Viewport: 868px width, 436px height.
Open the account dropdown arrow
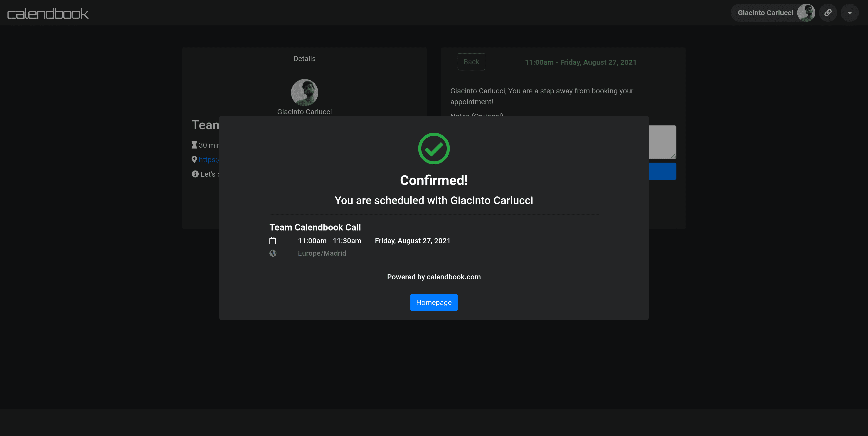pos(849,13)
